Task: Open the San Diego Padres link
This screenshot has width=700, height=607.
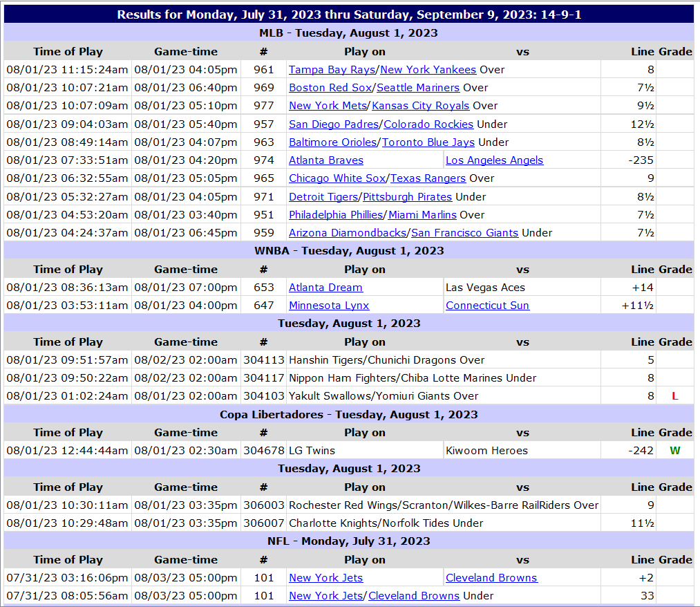Action: (x=334, y=124)
